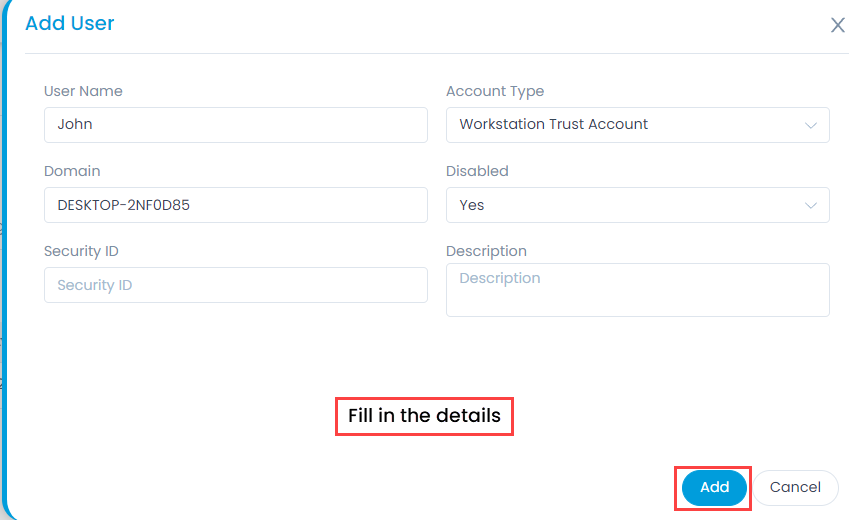
Task: Click into the Domain field DESKTOP-2NF0D85
Action: click(236, 205)
